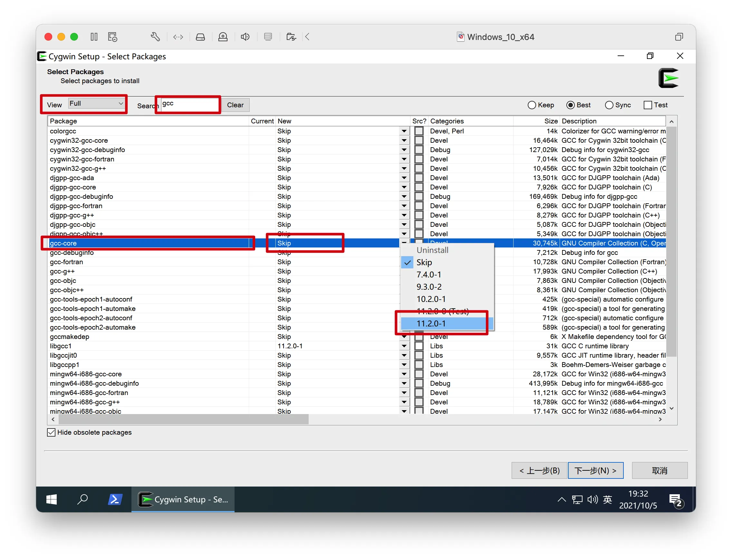Click the Clear search button
732x560 pixels.
pyautogui.click(x=235, y=105)
